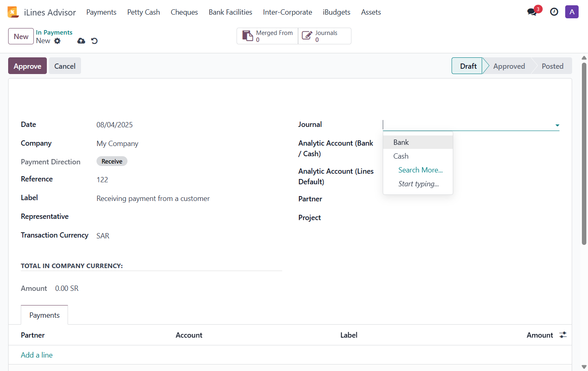The height and width of the screenshot is (371, 588).
Task: Click the Journals stat button
Action: coord(325,36)
